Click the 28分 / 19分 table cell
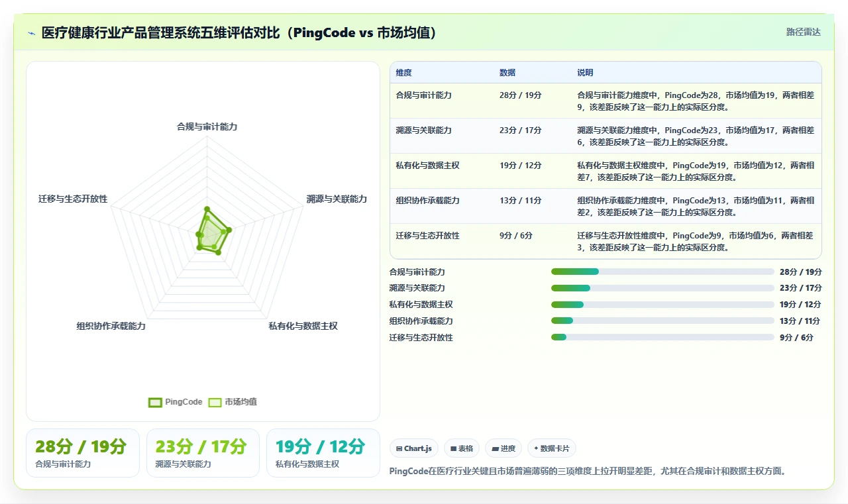Image resolution: width=848 pixels, height=504 pixels. coord(520,95)
